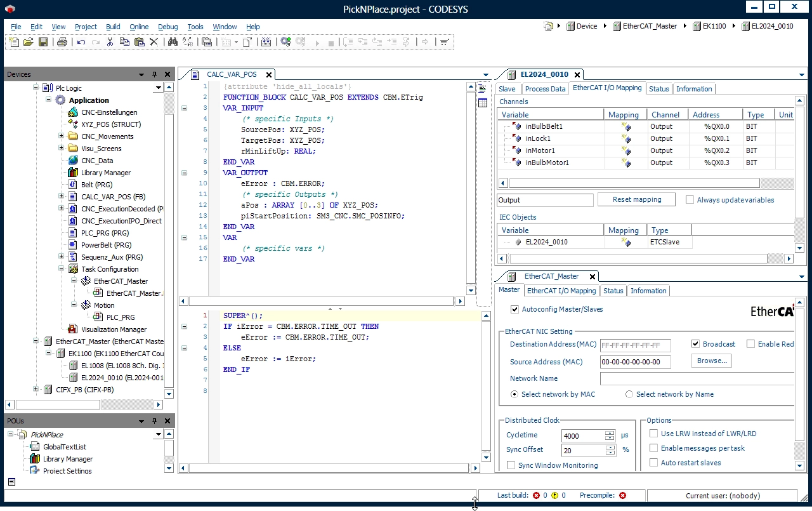
Task: Click the Print toolbar icon
Action: [62, 42]
